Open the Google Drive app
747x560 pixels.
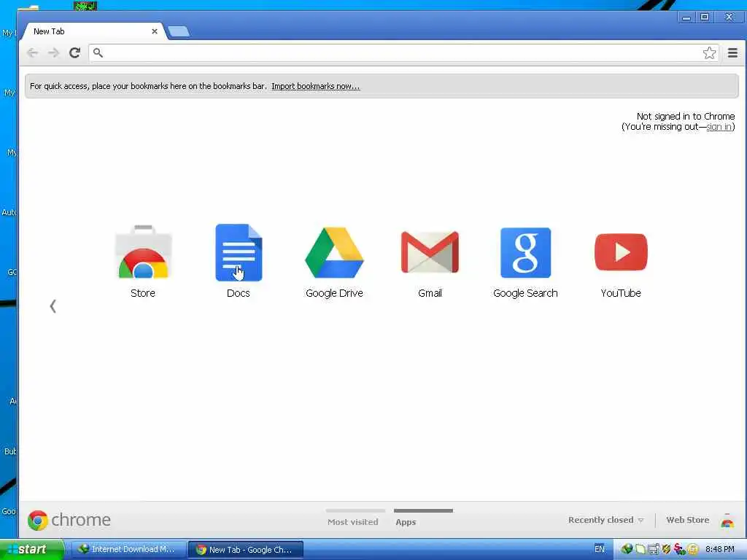tap(334, 261)
